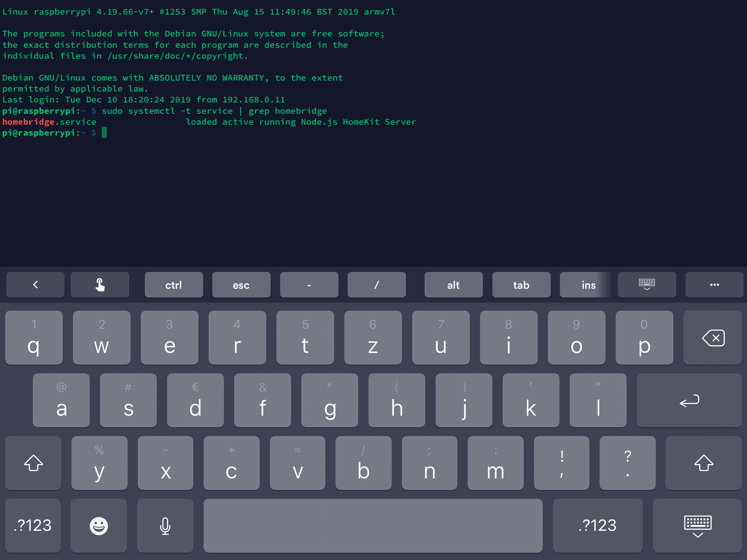Open the three-dots more options key

714,285
